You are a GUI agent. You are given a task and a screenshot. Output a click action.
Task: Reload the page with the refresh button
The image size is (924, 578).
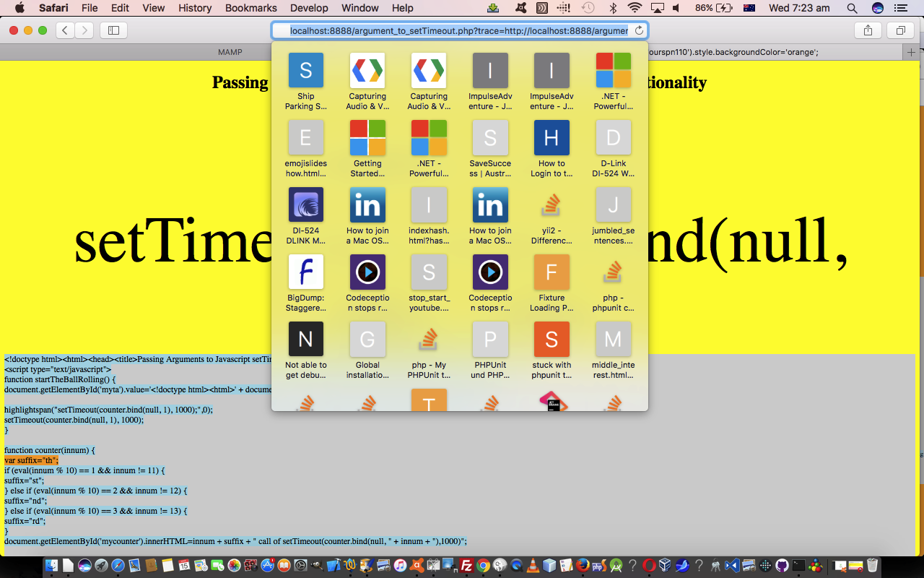pos(639,30)
